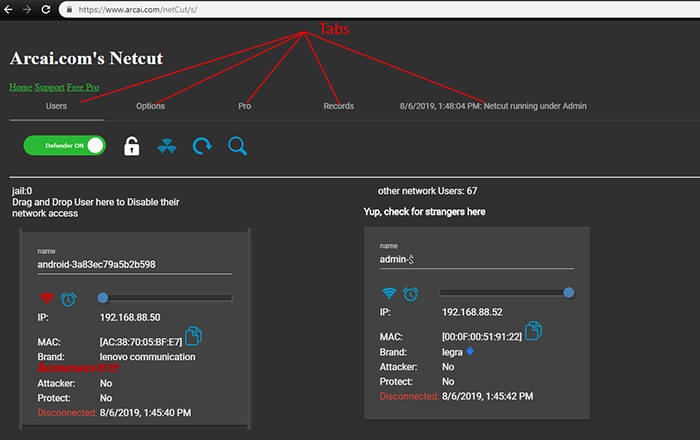Click the padlock icon in address bar
This screenshot has width=700, height=440.
point(69,9)
